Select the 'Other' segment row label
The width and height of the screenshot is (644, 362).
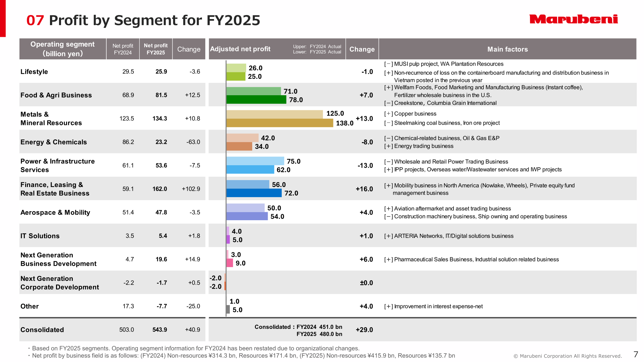click(x=30, y=306)
